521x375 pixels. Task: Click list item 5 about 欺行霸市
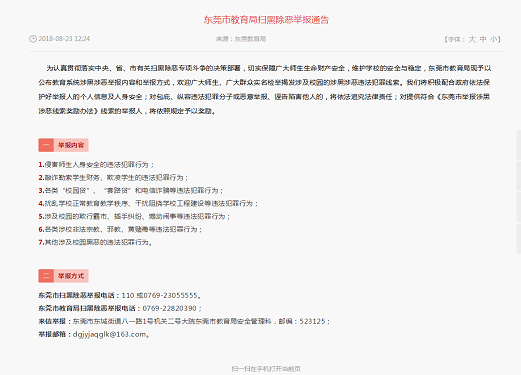tap(134, 216)
